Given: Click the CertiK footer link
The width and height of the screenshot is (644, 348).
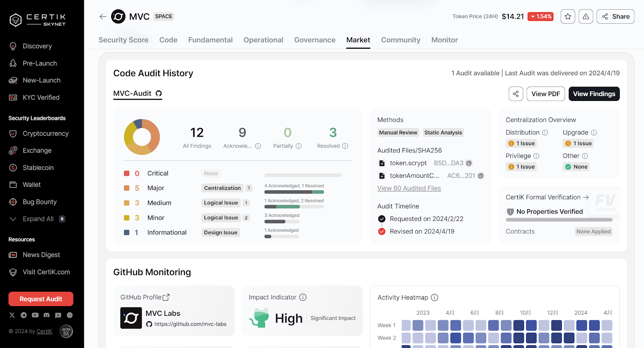Looking at the screenshot, I should [44, 332].
